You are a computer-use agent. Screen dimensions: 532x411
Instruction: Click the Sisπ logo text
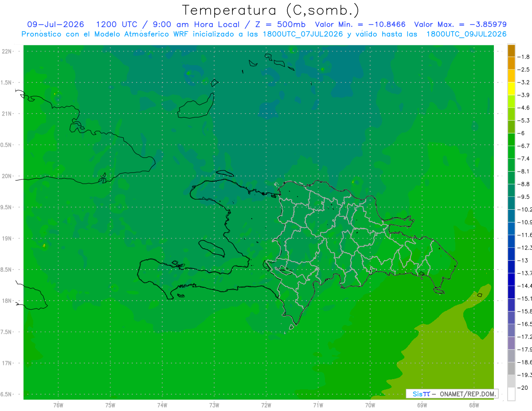(x=421, y=394)
